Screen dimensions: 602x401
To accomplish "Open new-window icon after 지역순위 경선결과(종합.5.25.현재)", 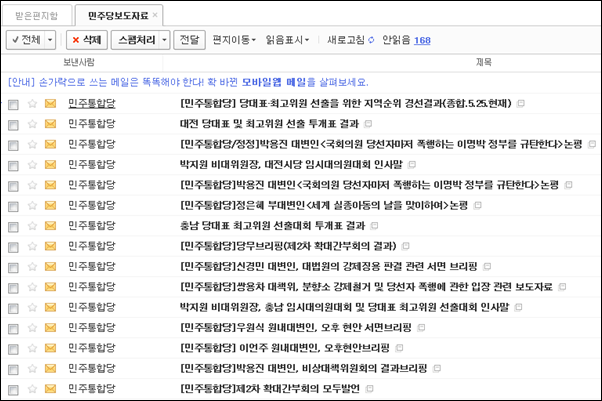I will 521,103.
